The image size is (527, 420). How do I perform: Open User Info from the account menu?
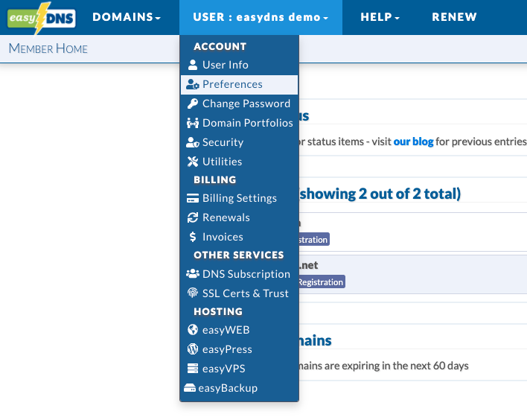tap(239, 65)
